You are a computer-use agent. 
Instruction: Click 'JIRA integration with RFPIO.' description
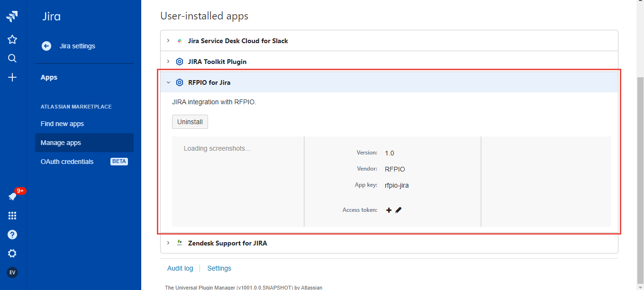point(214,102)
